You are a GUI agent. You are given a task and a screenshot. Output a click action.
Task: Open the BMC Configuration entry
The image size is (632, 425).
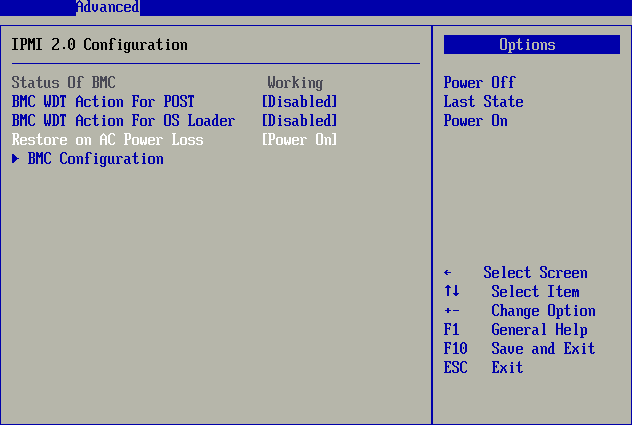96,158
